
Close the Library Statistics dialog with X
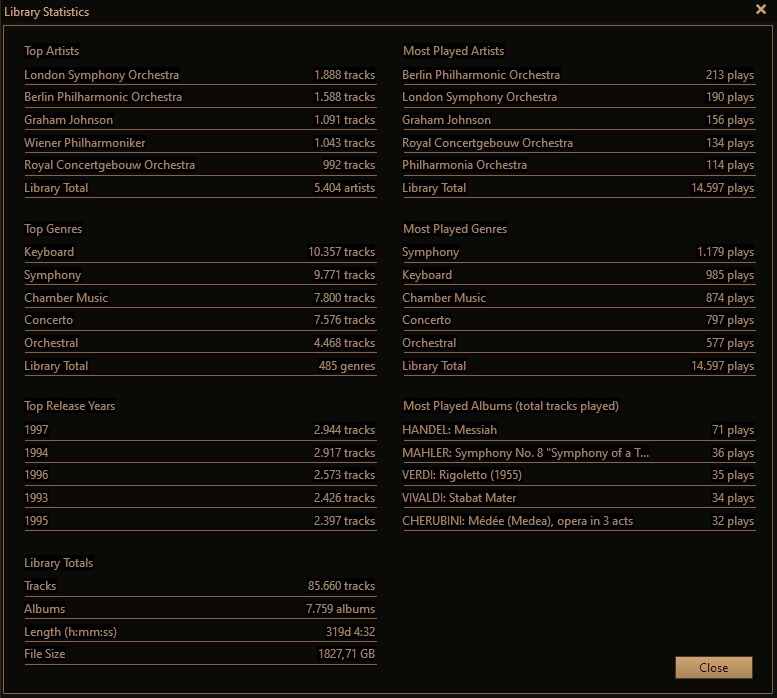coord(761,9)
